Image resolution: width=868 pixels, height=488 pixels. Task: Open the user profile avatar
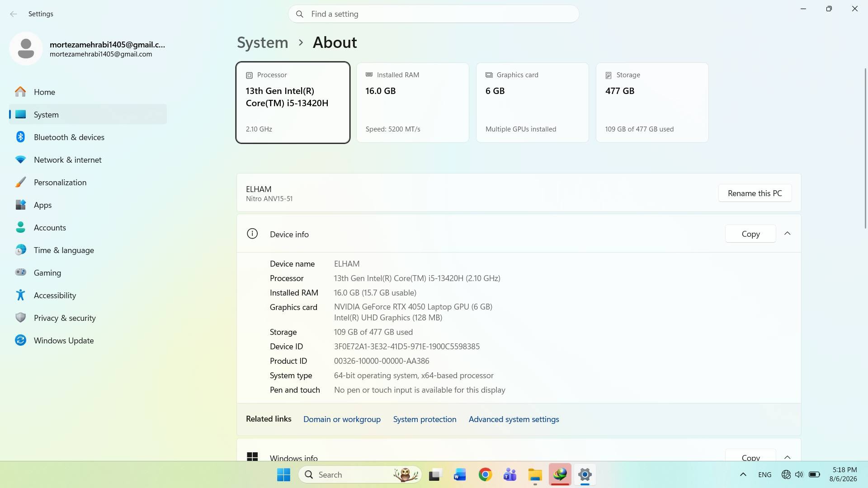click(26, 48)
